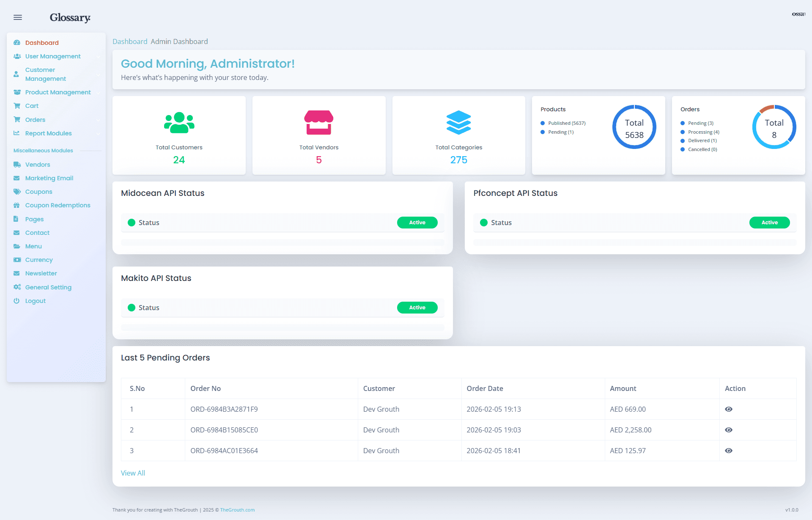Click the Total Categories layers icon
812x520 pixels.
458,123
